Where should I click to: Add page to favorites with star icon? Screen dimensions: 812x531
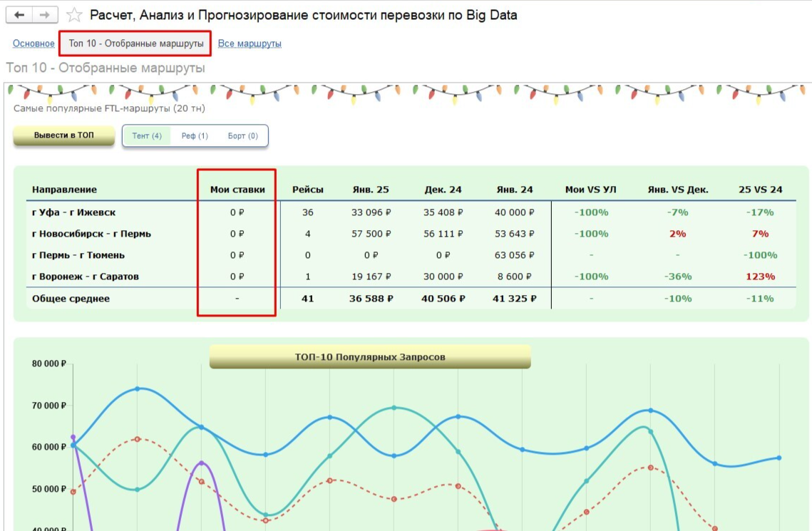click(75, 15)
